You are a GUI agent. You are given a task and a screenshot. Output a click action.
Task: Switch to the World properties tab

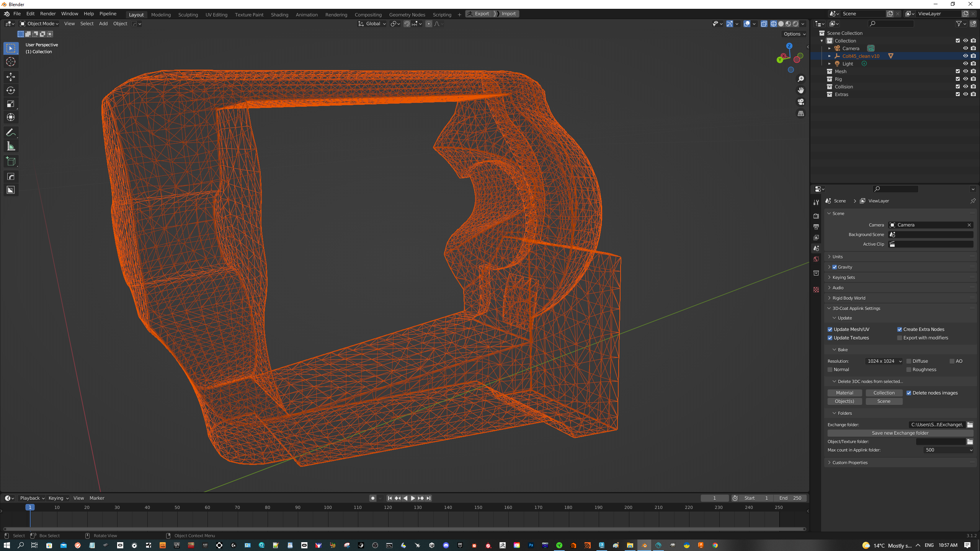coord(816,259)
